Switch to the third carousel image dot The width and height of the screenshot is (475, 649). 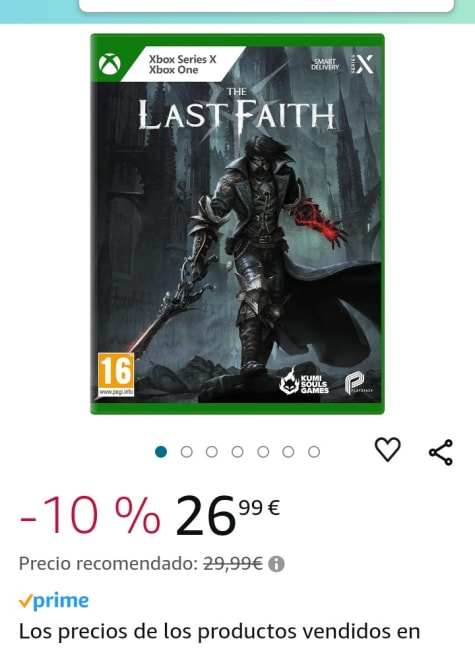(212, 452)
